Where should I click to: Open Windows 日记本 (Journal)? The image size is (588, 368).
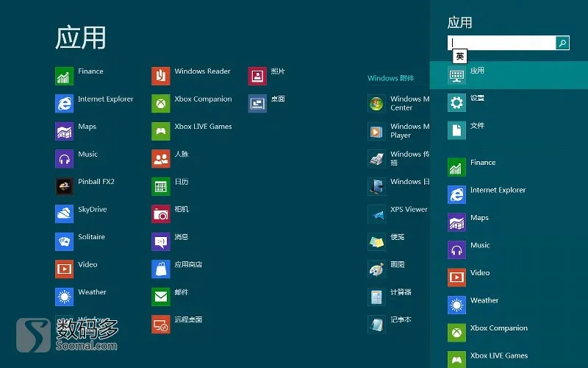(x=398, y=186)
